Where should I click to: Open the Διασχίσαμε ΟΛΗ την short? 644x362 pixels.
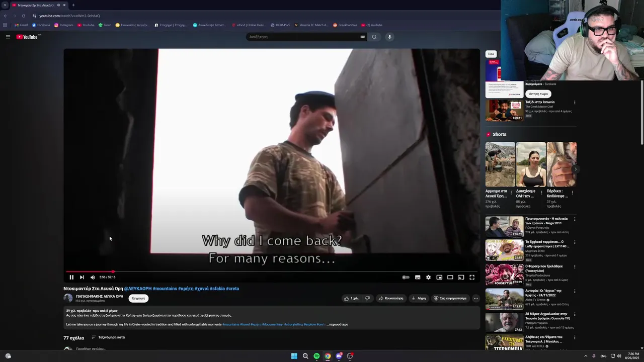click(531, 164)
